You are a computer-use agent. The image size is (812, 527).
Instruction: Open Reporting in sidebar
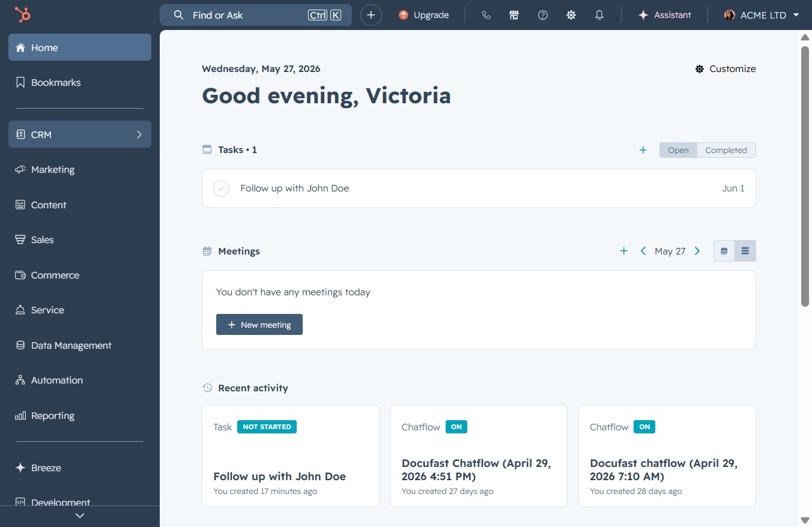coord(80,415)
